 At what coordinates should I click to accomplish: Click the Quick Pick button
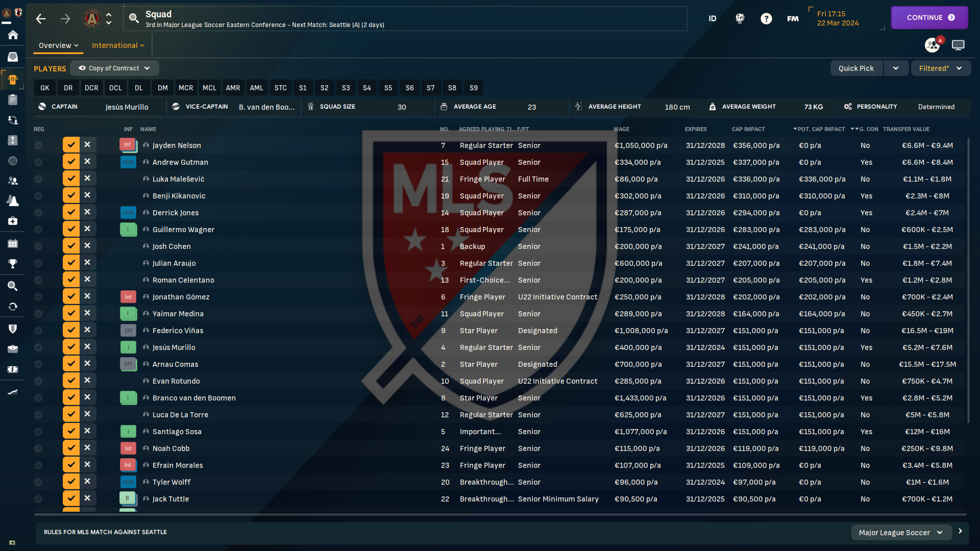856,68
